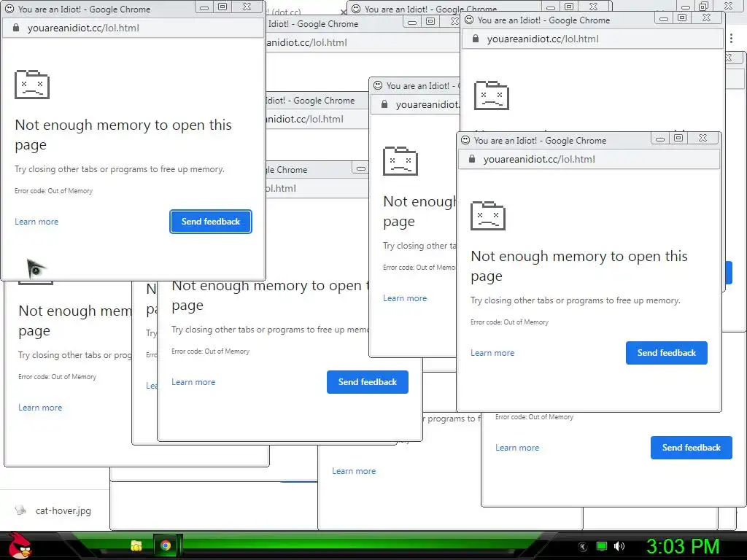This screenshot has width=747, height=560.
Task: Maximize the top-left Chrome window
Action: (x=222, y=7)
